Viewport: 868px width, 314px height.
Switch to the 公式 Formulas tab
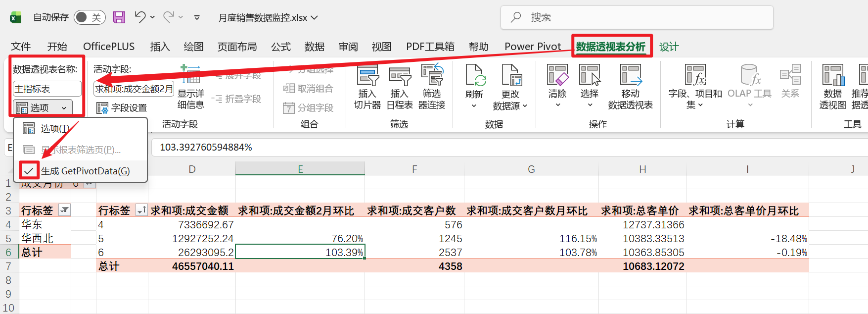coord(280,47)
